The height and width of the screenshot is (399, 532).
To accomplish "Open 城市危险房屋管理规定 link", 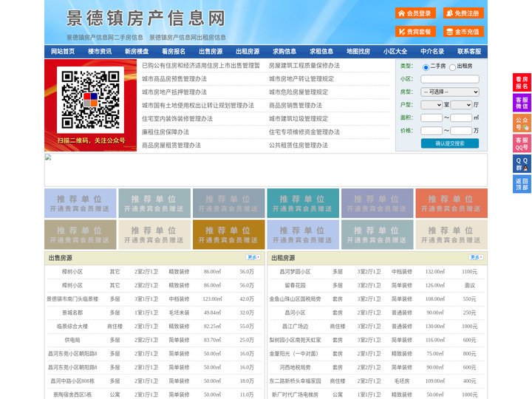I will pos(299,92).
